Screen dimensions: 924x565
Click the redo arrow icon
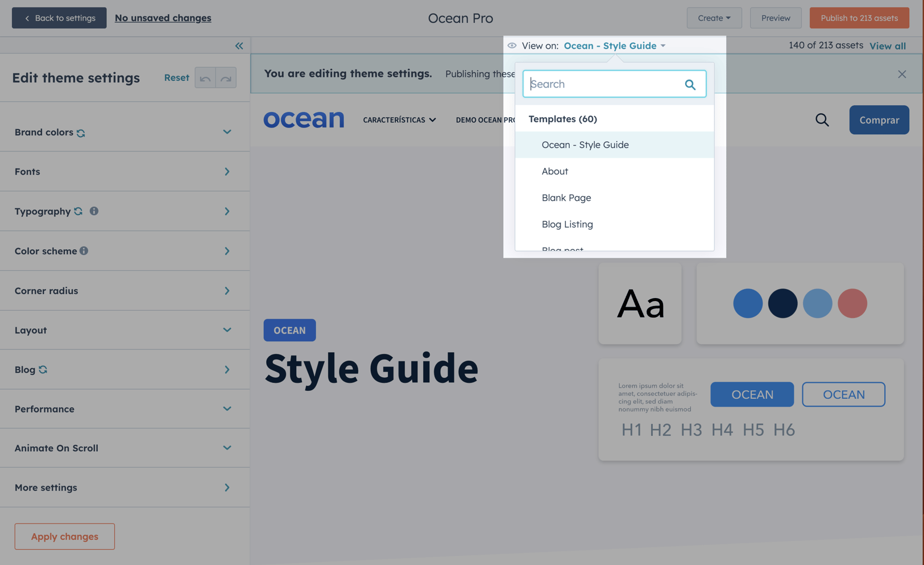coord(226,77)
